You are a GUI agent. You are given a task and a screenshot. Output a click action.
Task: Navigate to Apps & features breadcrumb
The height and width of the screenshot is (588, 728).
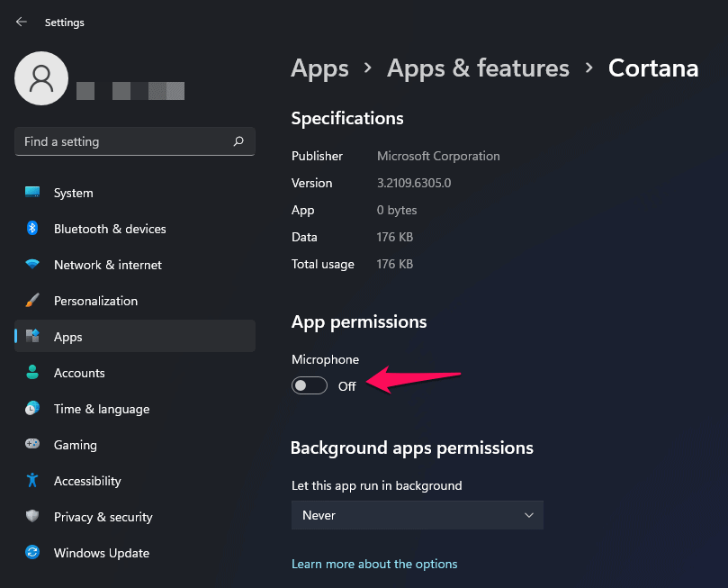[478, 68]
